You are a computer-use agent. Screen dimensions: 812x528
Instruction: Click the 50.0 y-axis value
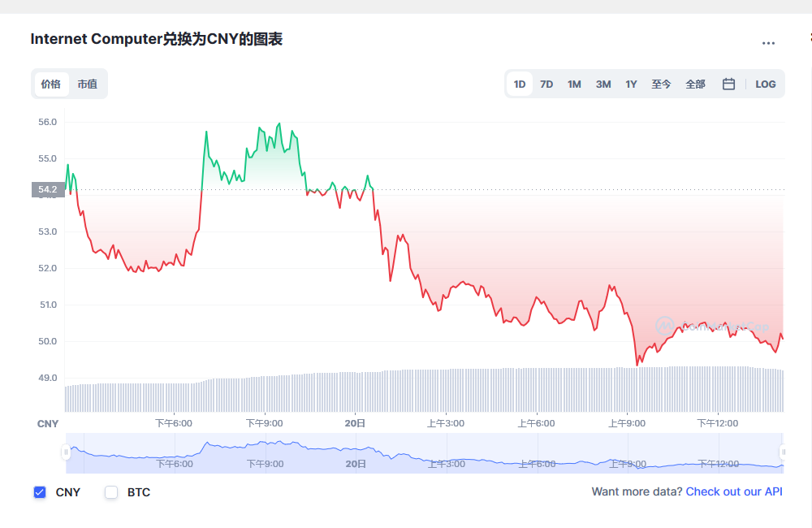[x=48, y=341]
